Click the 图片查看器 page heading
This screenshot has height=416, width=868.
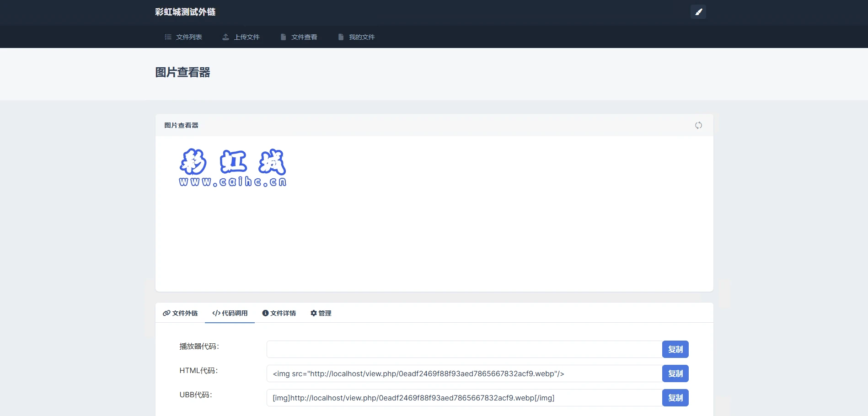click(x=182, y=72)
